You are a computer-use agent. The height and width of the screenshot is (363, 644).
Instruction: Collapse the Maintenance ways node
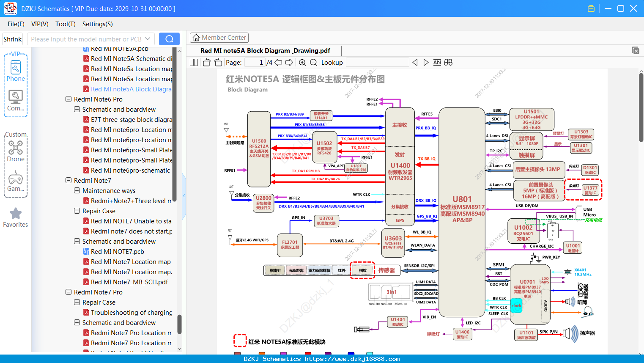pyautogui.click(x=77, y=191)
